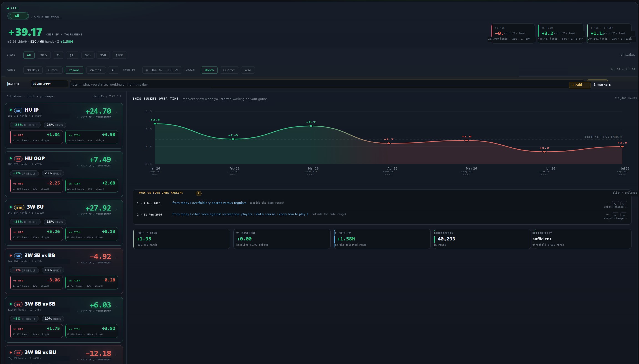639x364 pixels.
Task: Open the overfold dry boards marker note
Action: tap(209, 203)
